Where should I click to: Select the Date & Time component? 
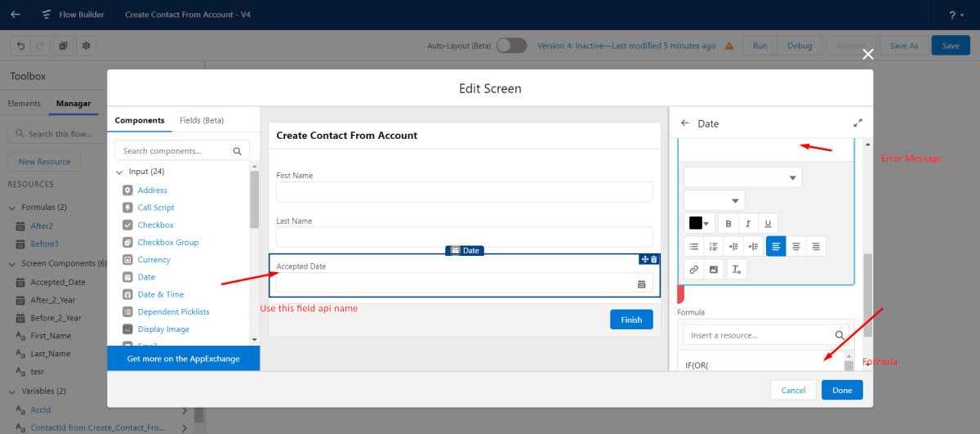tap(161, 294)
